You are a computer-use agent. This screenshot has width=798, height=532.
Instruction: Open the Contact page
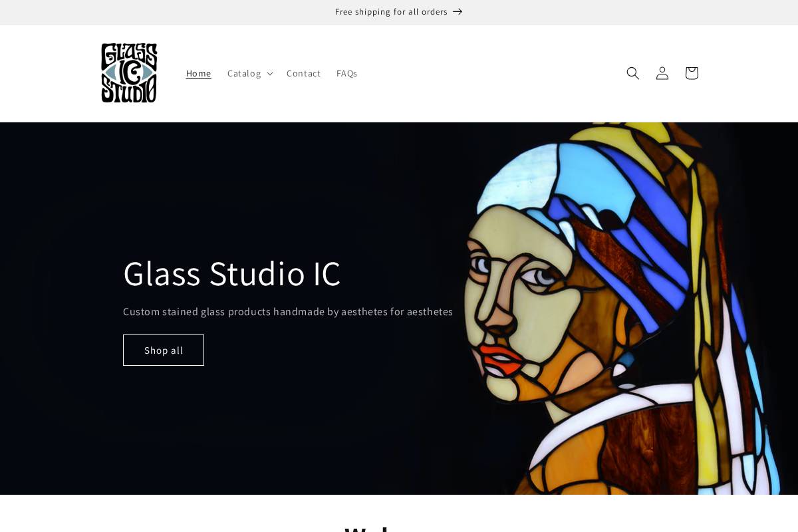303,73
